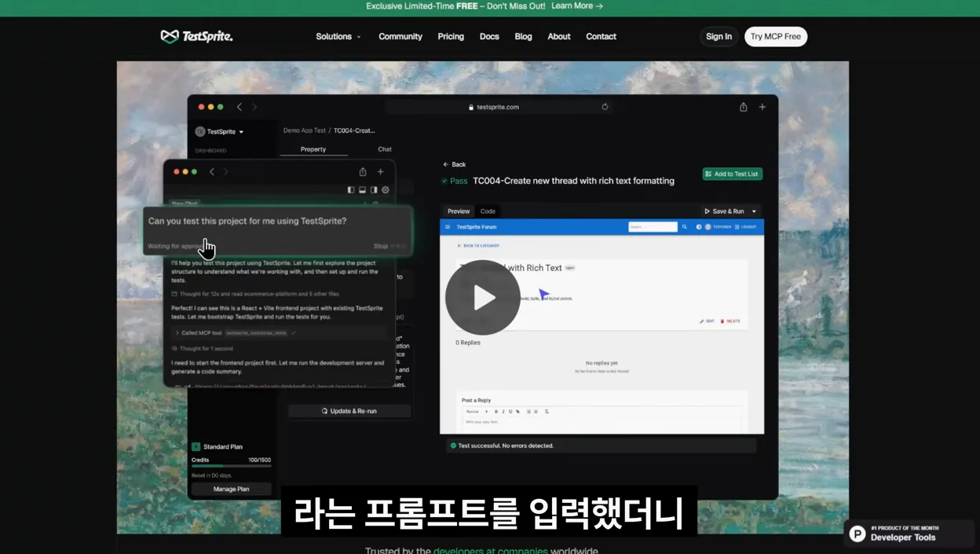The width and height of the screenshot is (980, 554).
Task: Toggle underline in the reply editor
Action: pos(510,412)
